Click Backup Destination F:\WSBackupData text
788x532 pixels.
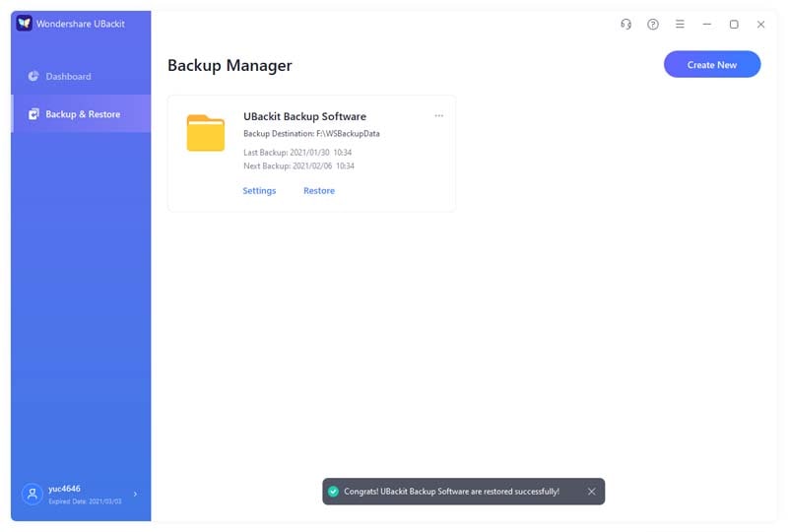pos(311,134)
